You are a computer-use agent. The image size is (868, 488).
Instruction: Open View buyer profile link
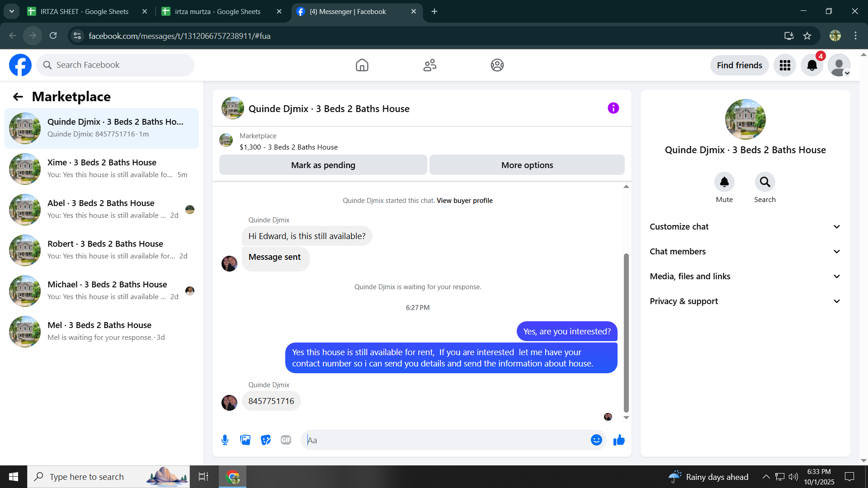465,201
